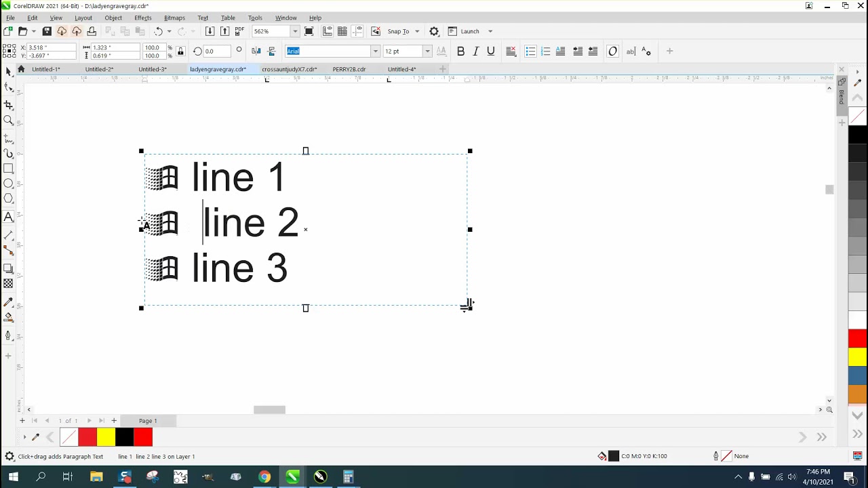The height and width of the screenshot is (488, 868).
Task: Select the Zoom tool
Action: tap(8, 121)
